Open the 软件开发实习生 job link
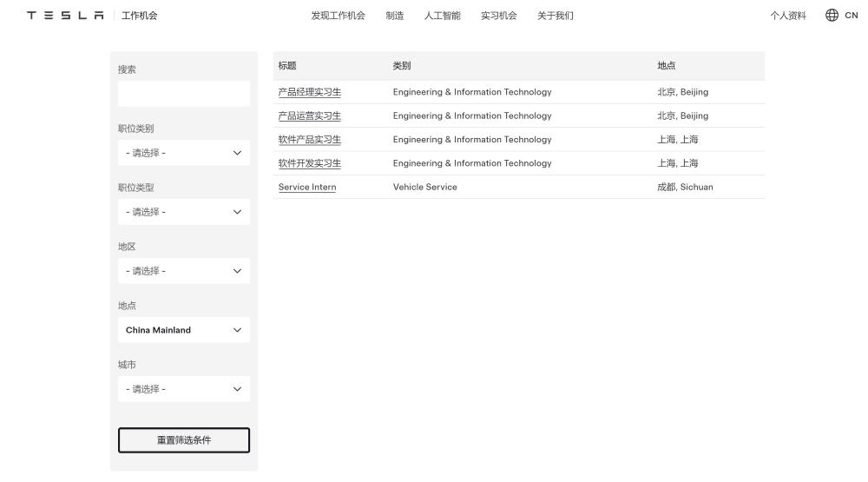The height and width of the screenshot is (482, 868). (x=310, y=163)
